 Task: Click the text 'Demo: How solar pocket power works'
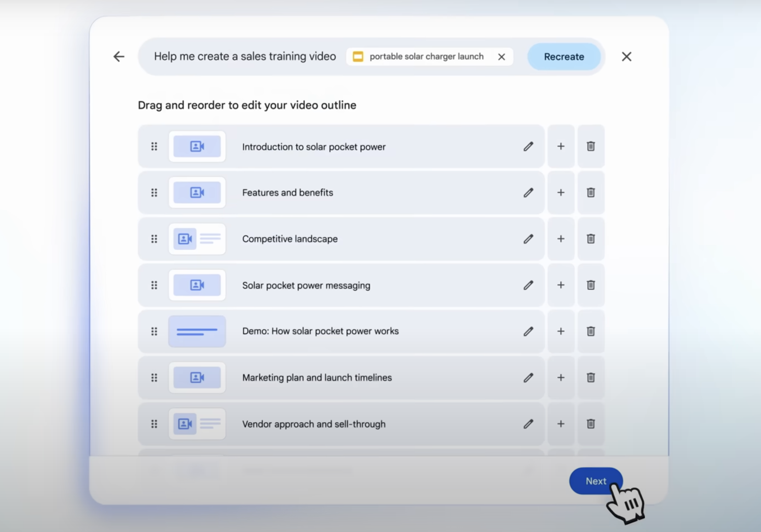(x=321, y=331)
